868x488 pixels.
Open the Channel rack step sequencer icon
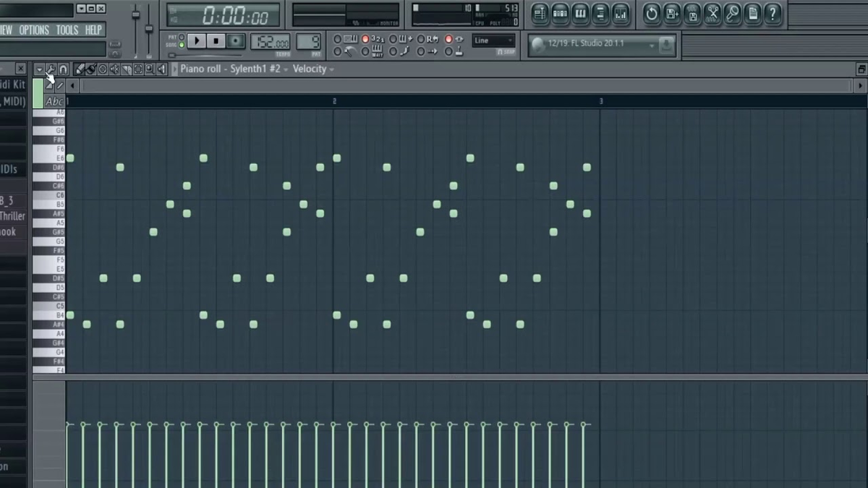(x=560, y=13)
